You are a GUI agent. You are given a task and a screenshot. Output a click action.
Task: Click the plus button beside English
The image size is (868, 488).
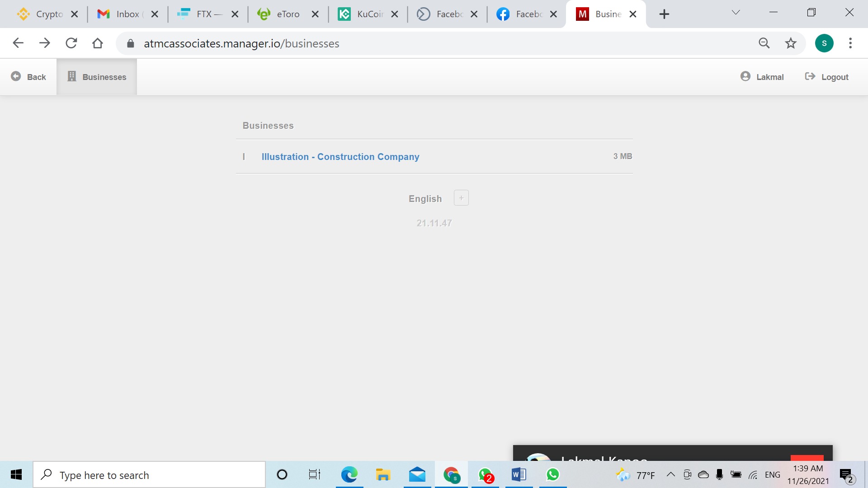461,198
